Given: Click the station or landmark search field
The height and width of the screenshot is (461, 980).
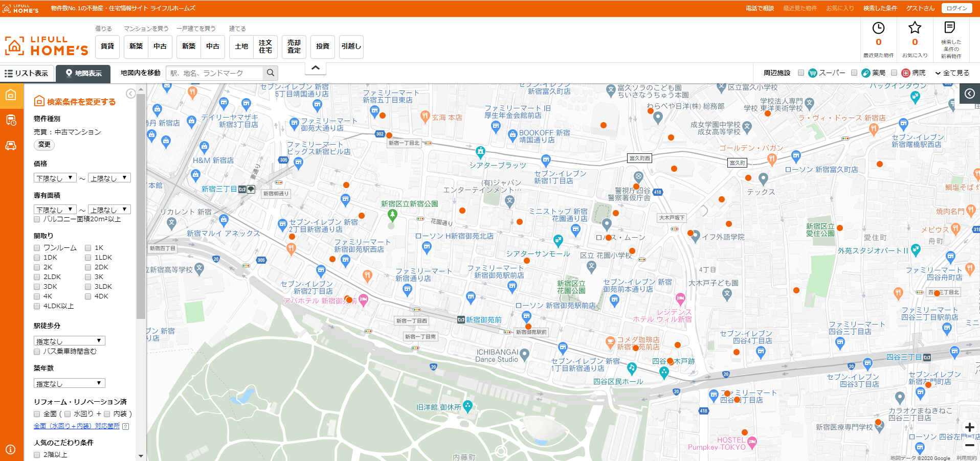Looking at the screenshot, I should (x=215, y=73).
